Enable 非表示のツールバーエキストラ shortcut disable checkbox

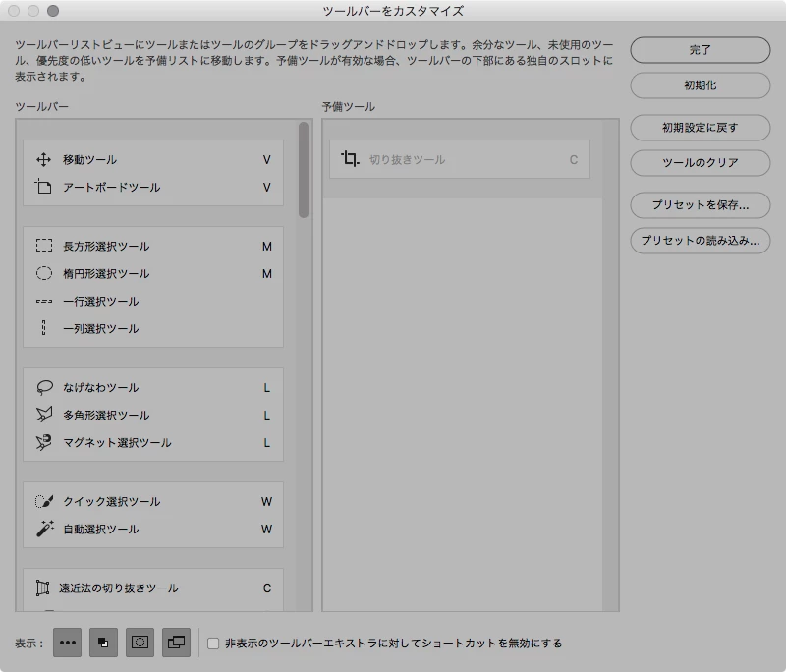point(213,643)
